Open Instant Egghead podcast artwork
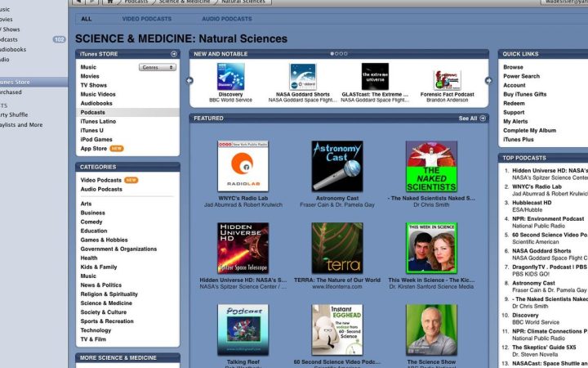Screen dimensions: 588x368 click(337, 330)
